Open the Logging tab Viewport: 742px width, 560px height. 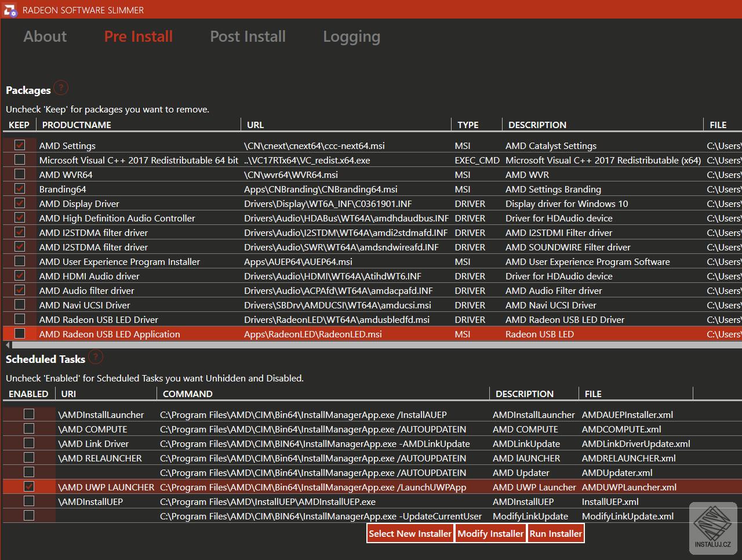pyautogui.click(x=351, y=37)
